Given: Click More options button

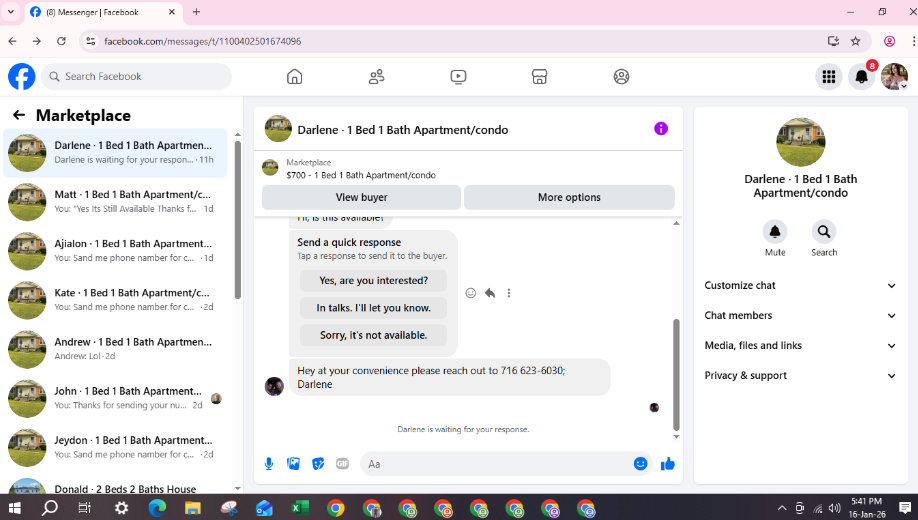Looking at the screenshot, I should (x=569, y=197).
